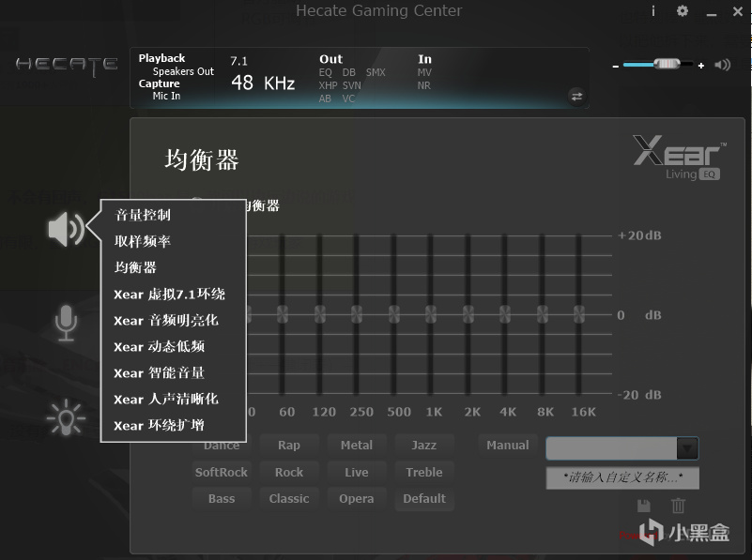Click the EQ output status indicator
This screenshot has width=752, height=560.
pos(325,73)
